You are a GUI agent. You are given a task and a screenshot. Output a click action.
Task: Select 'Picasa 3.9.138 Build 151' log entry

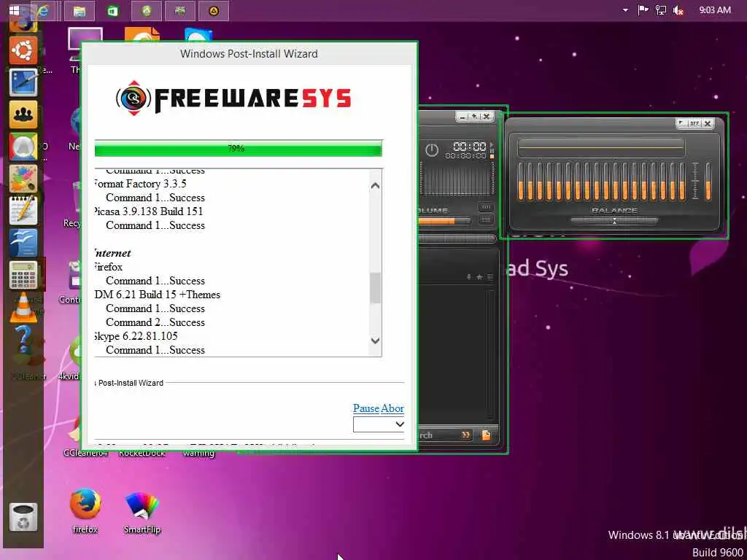(x=149, y=211)
